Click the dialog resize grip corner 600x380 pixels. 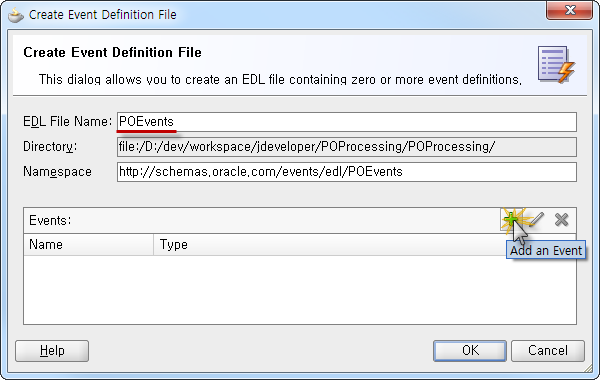tap(588, 368)
